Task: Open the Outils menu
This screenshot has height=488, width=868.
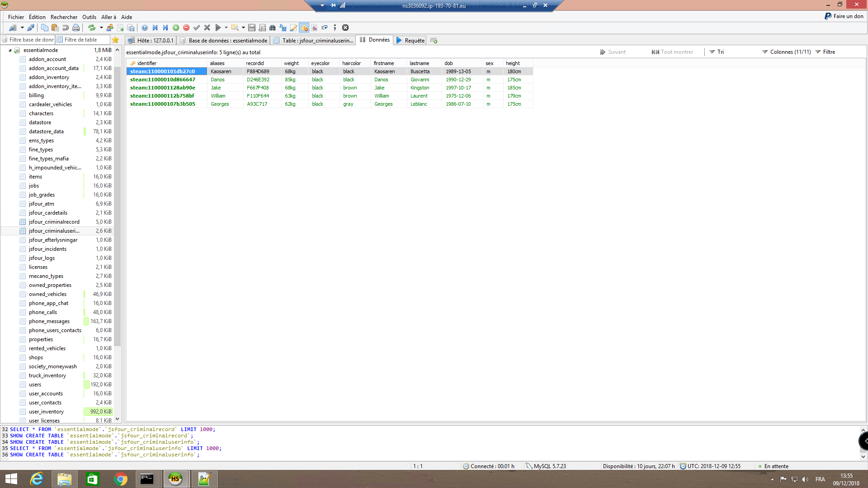Action: tap(89, 17)
